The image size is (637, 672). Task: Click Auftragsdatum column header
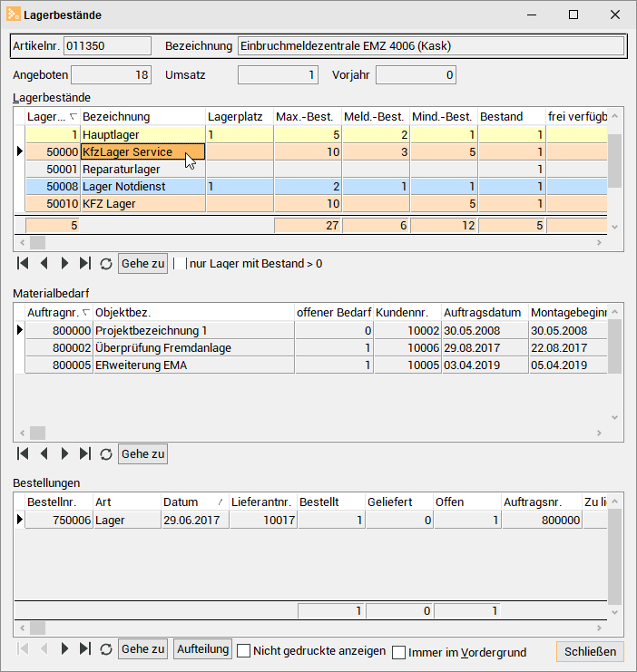tap(485, 313)
